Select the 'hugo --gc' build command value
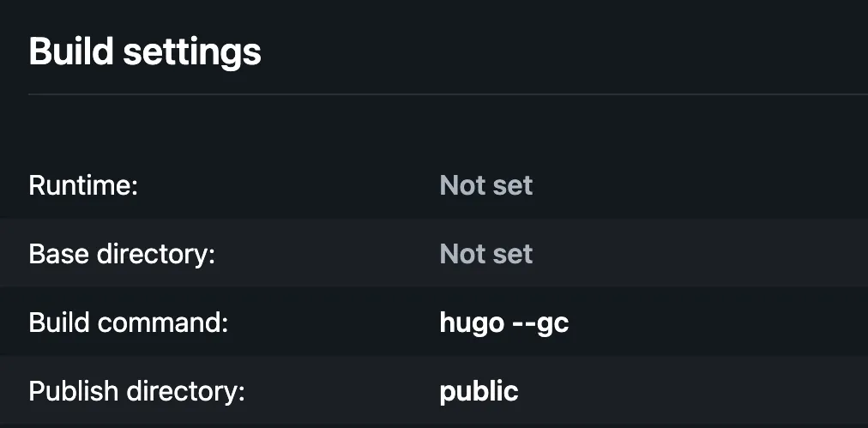Screen dimensions: 868x428 [503, 323]
